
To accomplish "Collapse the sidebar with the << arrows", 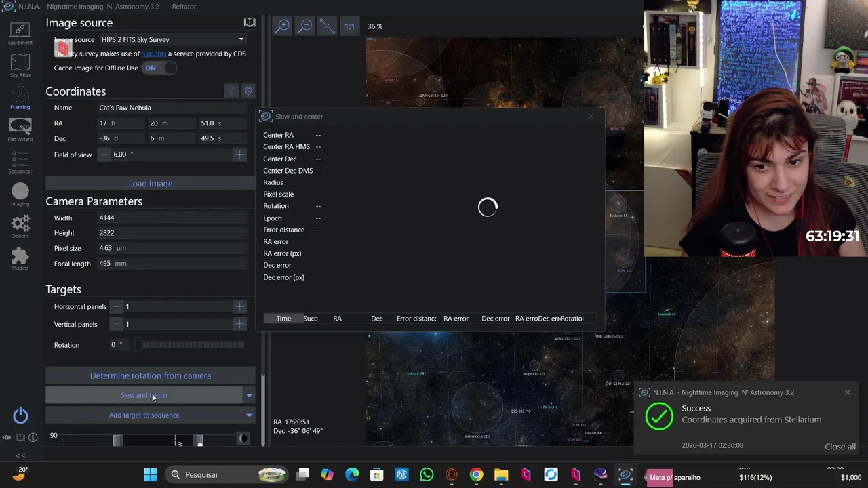I will [x=20, y=455].
